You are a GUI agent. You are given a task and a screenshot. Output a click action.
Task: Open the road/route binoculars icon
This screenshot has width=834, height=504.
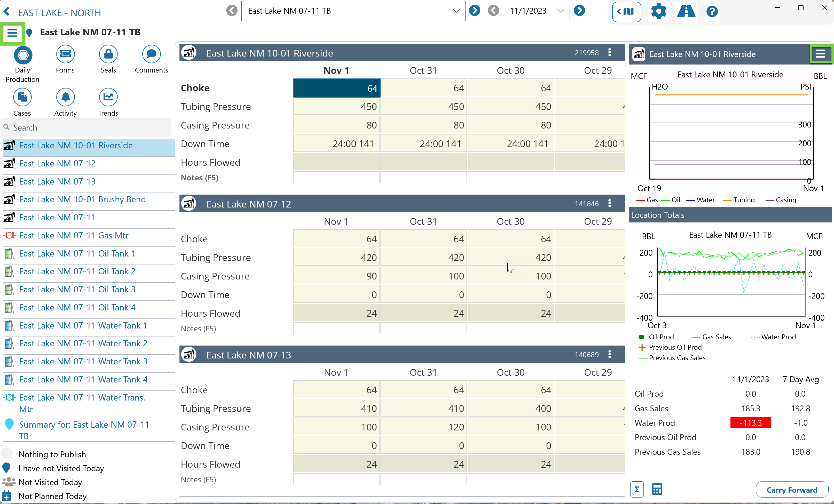[x=686, y=12]
